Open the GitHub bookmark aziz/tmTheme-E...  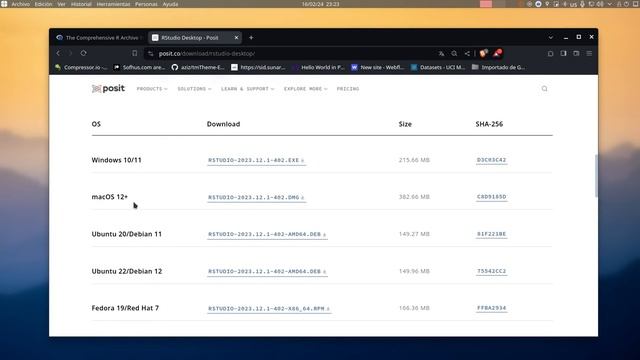198,67
